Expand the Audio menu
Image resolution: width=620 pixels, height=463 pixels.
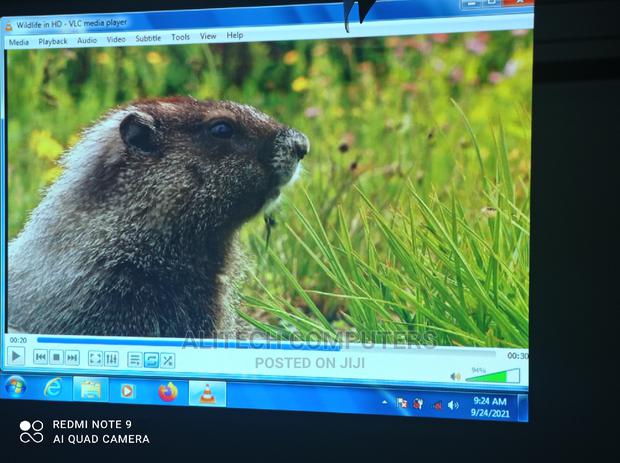tap(87, 41)
